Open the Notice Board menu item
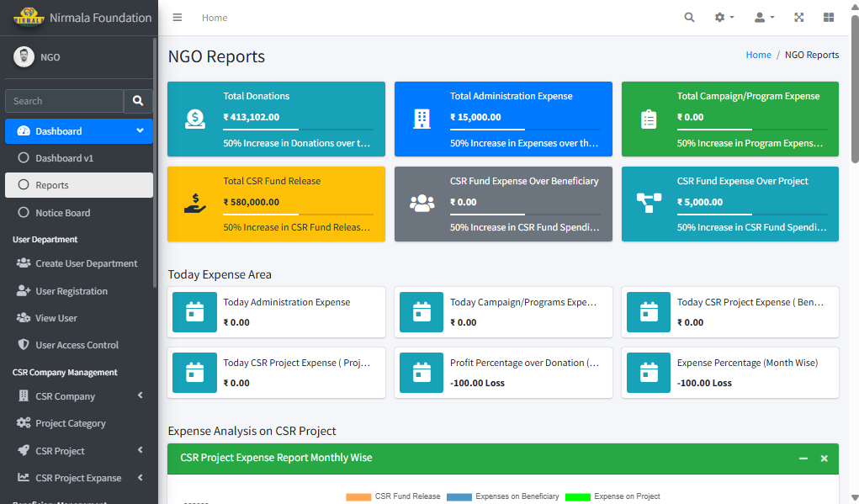Image resolution: width=859 pixels, height=504 pixels. [x=79, y=213]
